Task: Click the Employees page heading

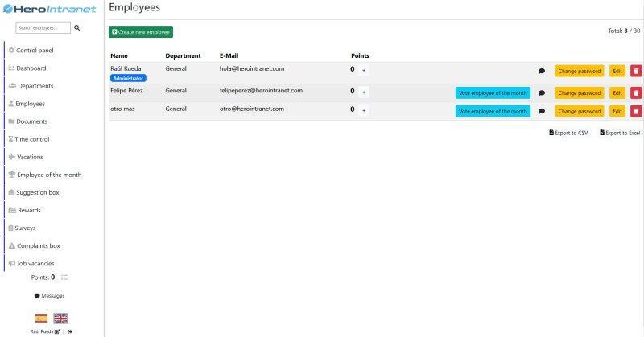Action: tap(134, 7)
